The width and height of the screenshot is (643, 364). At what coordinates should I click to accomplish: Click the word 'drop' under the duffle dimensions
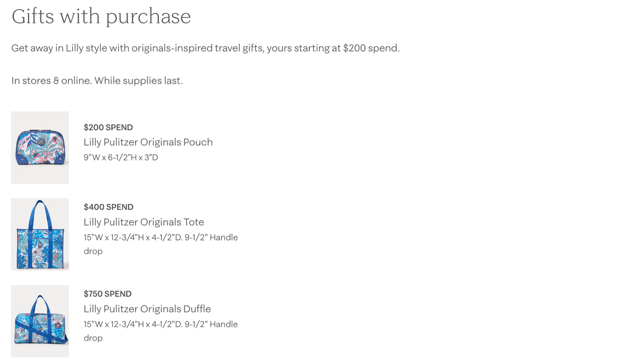click(x=93, y=338)
